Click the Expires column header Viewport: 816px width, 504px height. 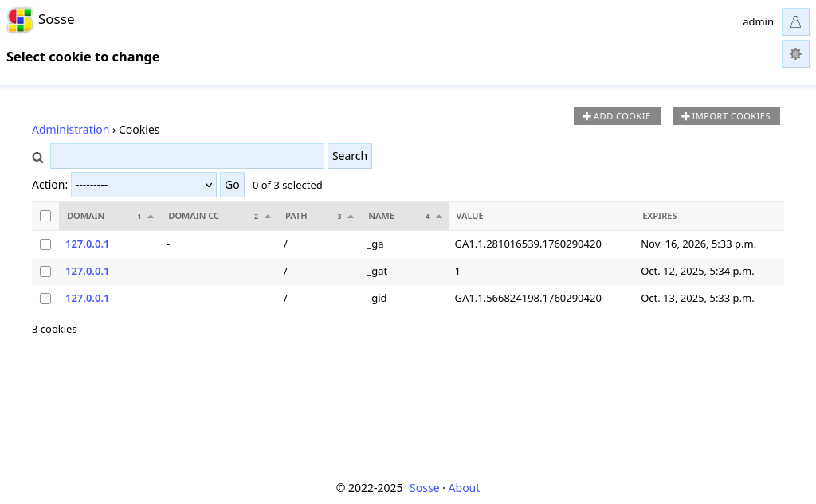point(659,216)
